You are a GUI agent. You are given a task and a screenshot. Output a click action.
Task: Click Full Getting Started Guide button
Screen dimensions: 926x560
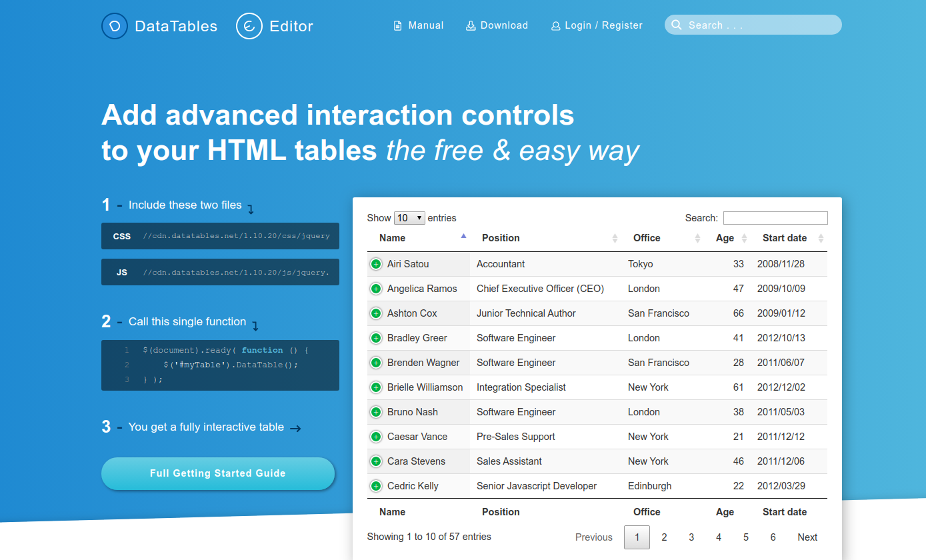218,473
